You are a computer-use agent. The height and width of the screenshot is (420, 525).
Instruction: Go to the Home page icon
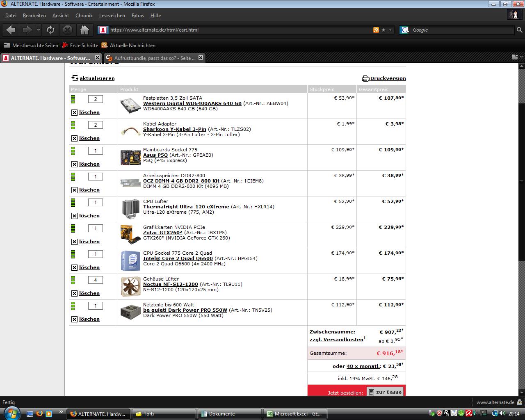[84, 30]
